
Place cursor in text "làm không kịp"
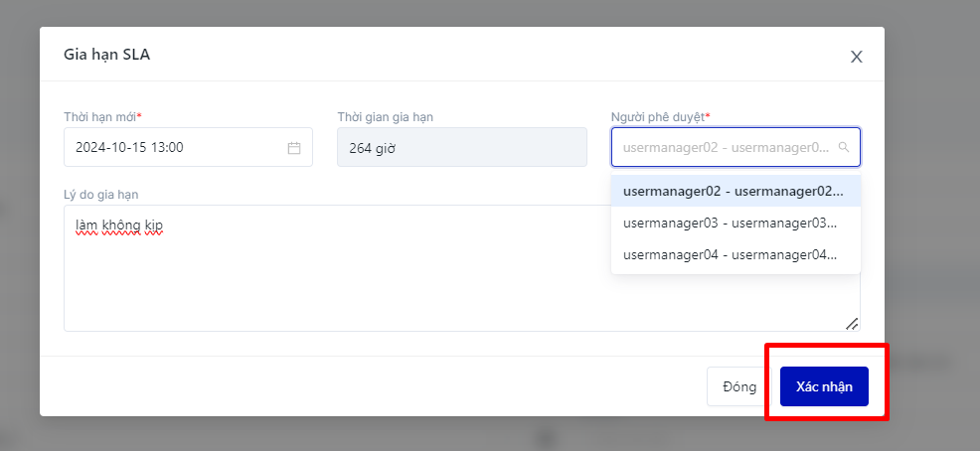(119, 226)
